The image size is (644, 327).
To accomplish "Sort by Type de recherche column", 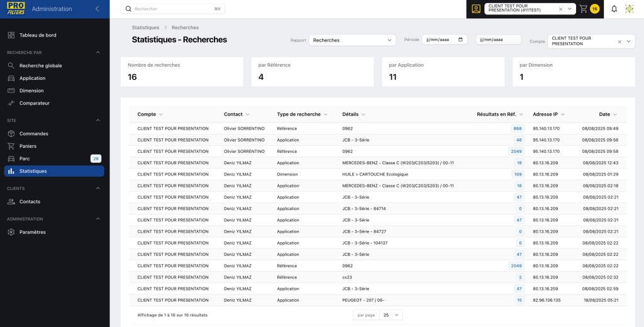I will click(302, 114).
